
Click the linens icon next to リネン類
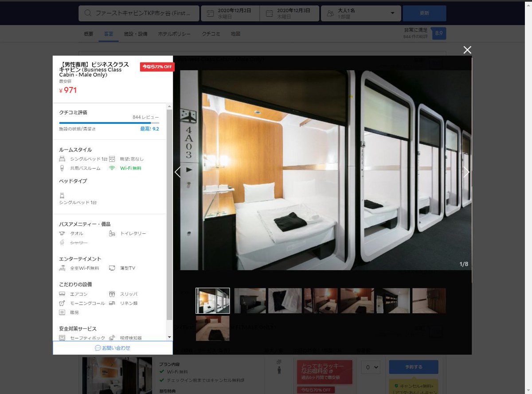[x=112, y=303]
